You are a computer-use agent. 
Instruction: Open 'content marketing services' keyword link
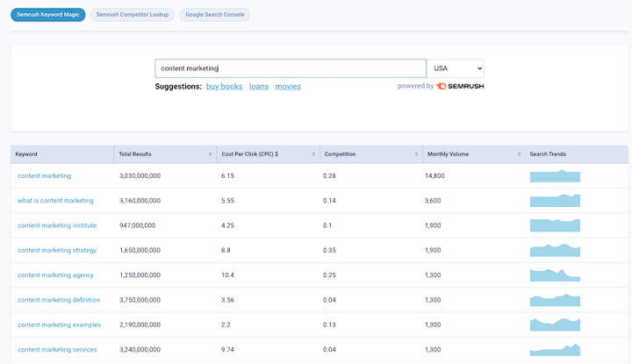57,350
